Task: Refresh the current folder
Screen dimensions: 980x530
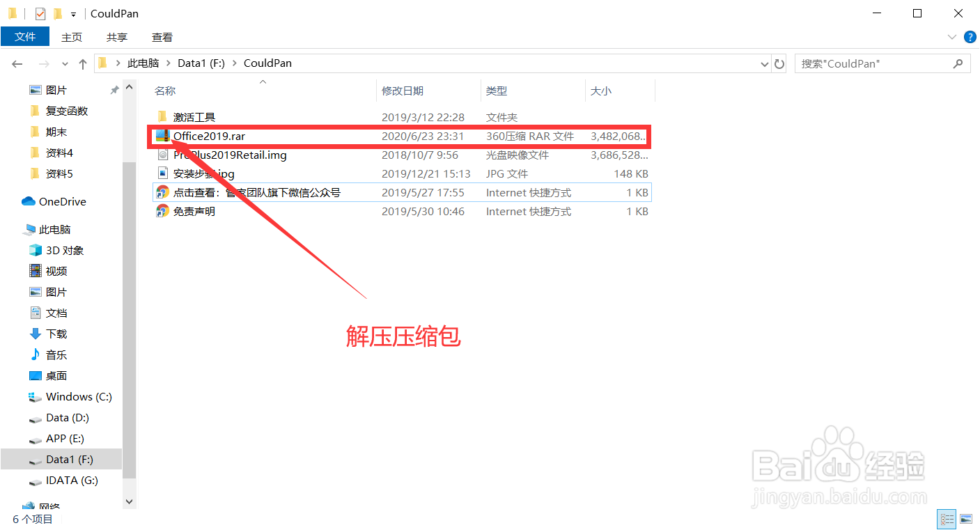Action: (779, 63)
